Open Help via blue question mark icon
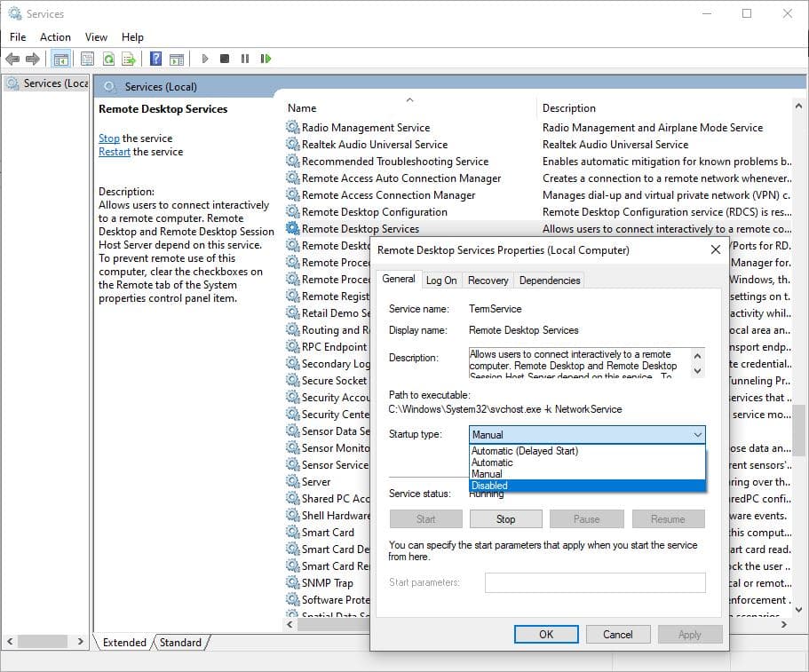This screenshot has height=672, width=809. tap(155, 59)
